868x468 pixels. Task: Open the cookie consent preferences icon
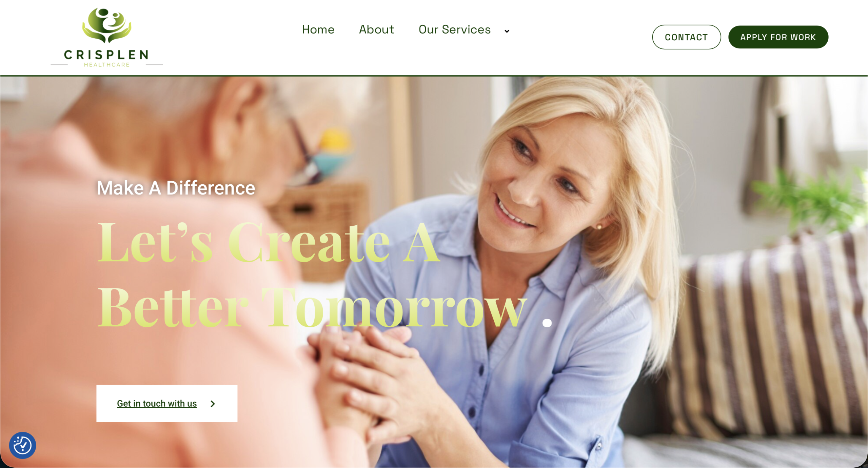[x=22, y=445]
